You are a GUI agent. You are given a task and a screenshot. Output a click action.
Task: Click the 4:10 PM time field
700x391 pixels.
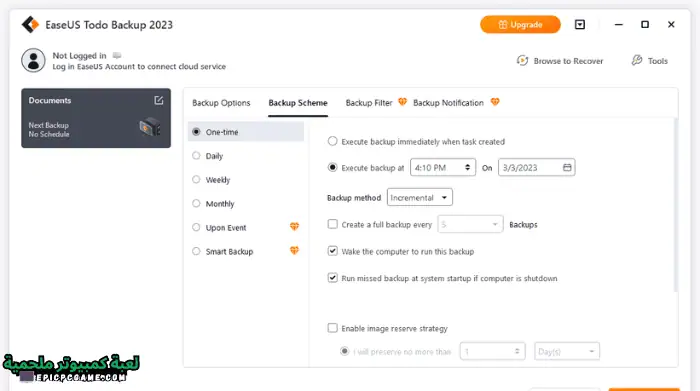pyautogui.click(x=443, y=167)
